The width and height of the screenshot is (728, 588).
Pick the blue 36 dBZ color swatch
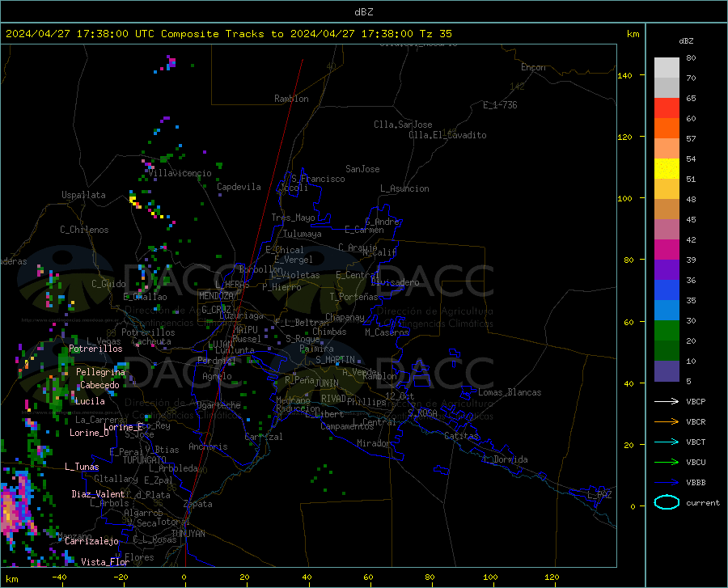(x=667, y=290)
